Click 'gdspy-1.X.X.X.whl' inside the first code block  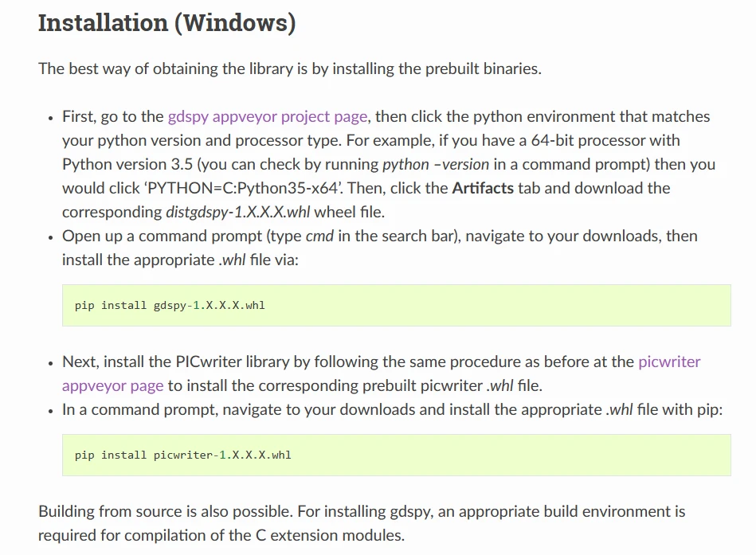[x=209, y=305]
